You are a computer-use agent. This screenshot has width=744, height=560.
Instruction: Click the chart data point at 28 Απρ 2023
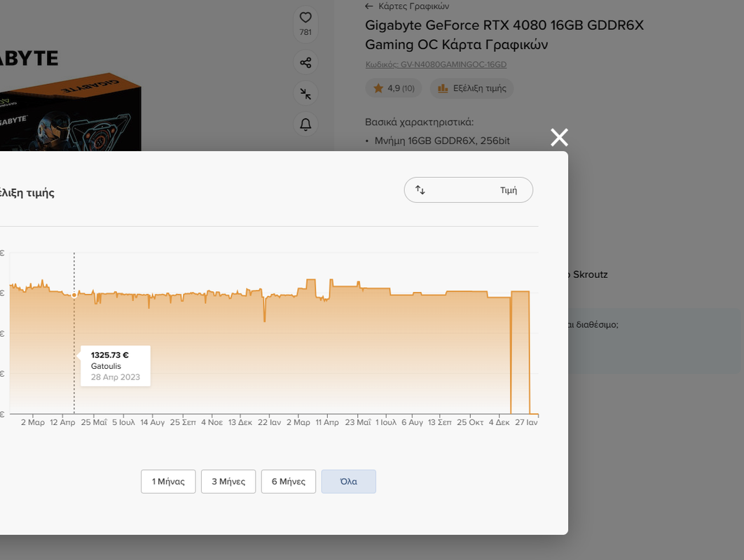[74, 295]
